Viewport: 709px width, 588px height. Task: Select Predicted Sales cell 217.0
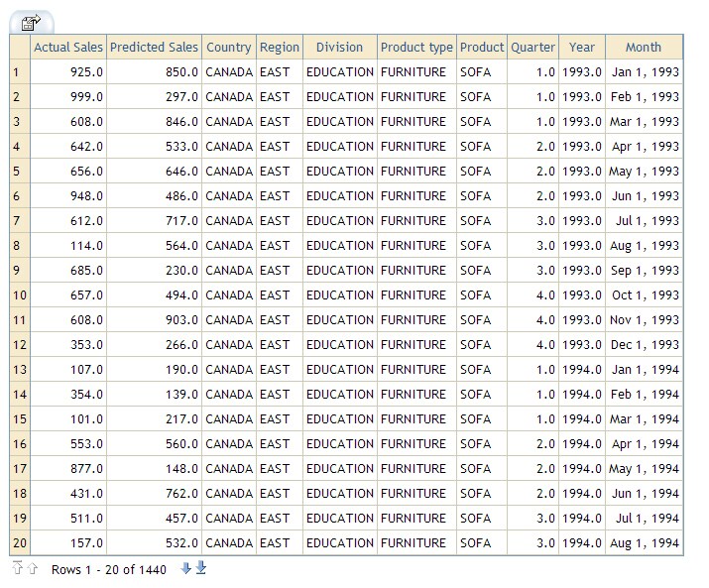click(154, 418)
